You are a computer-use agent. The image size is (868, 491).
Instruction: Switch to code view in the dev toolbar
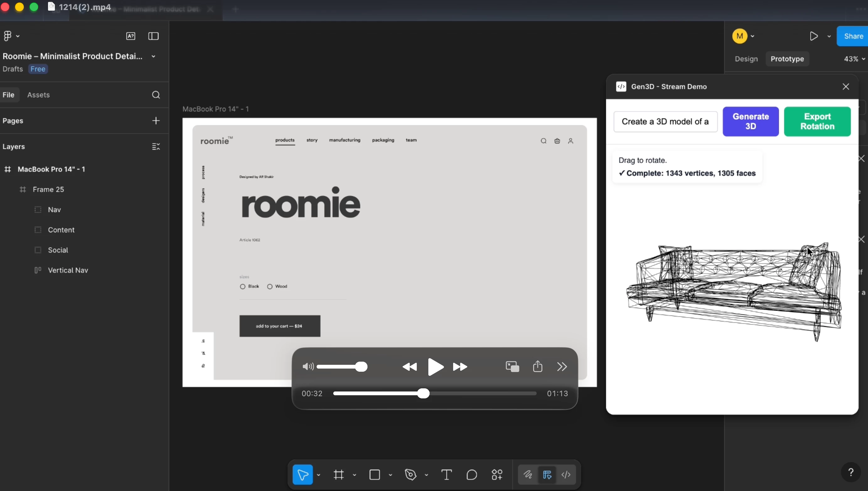[x=566, y=474]
